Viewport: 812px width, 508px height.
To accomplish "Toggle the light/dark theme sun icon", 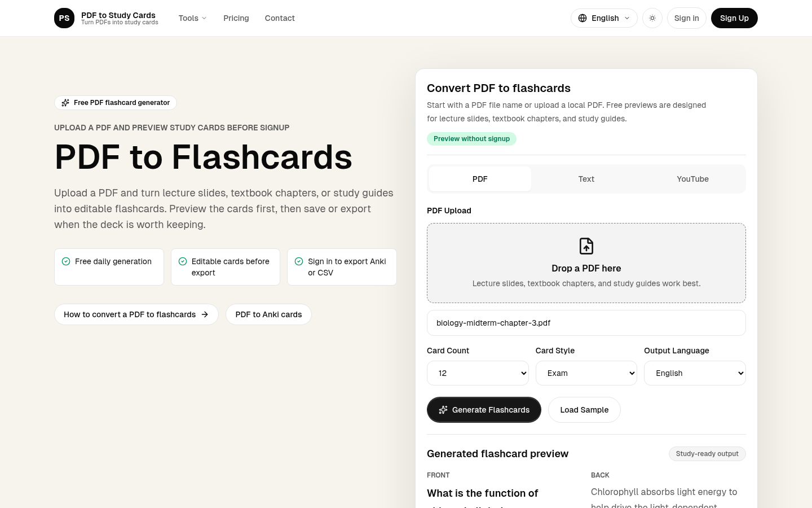I will (652, 18).
